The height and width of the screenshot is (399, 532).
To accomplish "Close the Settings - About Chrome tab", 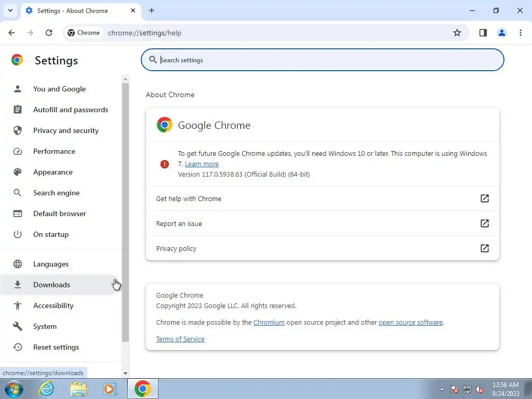I will (133, 10).
